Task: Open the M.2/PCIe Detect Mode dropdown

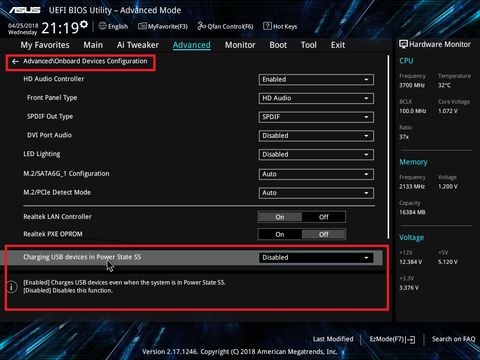Action: pos(316,193)
